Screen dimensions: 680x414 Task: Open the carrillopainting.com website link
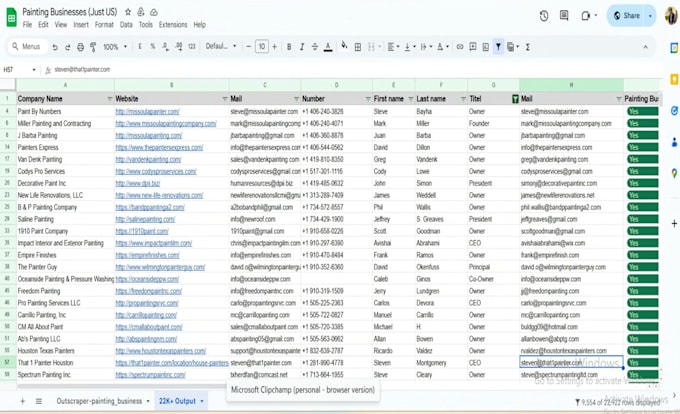coord(146,315)
